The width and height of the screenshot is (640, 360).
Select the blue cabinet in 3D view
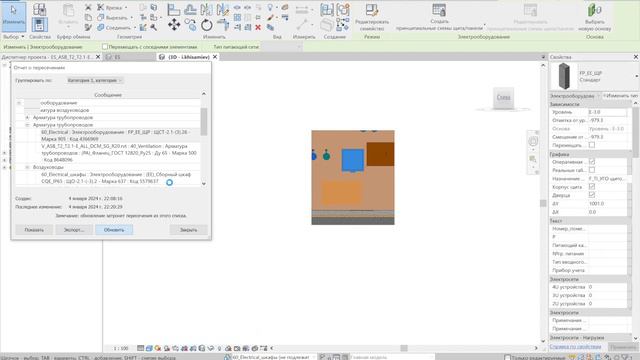353,160
